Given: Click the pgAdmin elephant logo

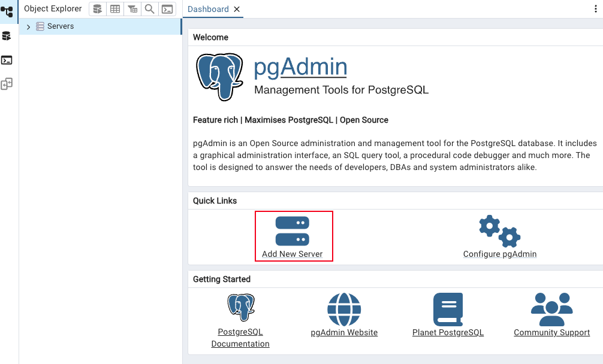Looking at the screenshot, I should (x=219, y=77).
